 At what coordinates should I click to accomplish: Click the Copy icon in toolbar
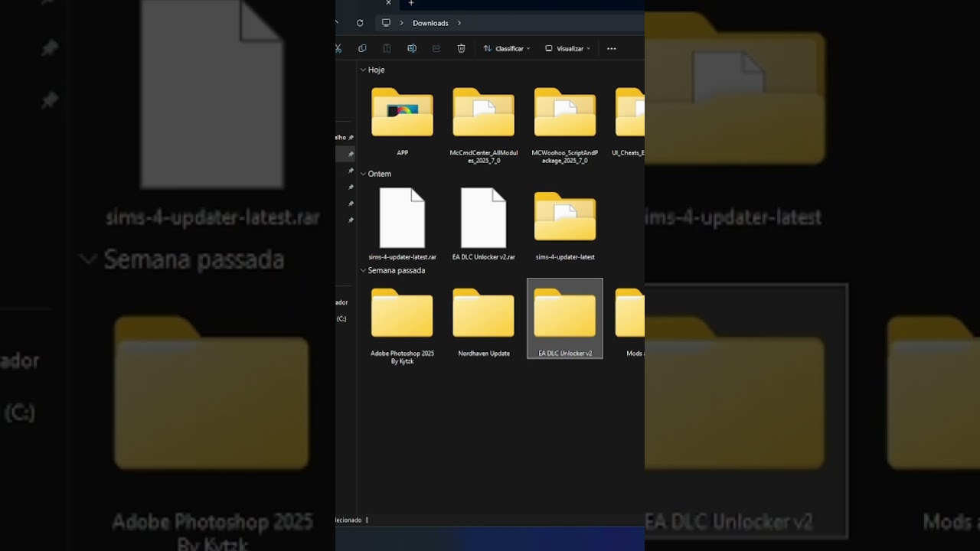click(x=362, y=48)
